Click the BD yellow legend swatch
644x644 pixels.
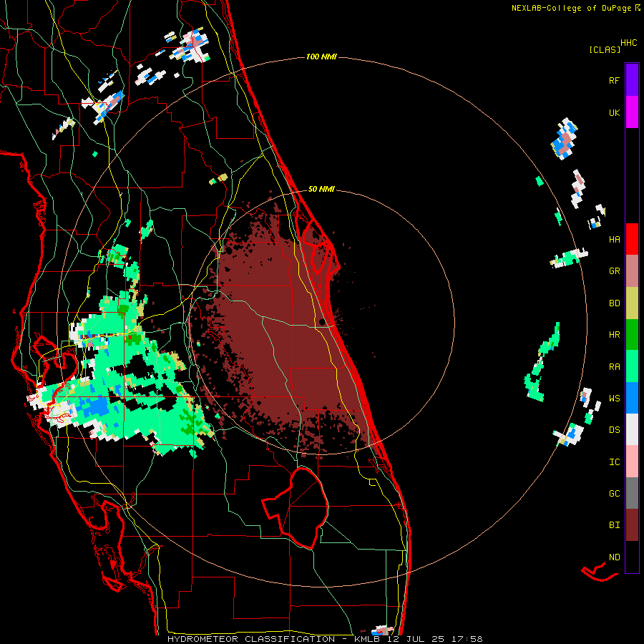pyautogui.click(x=632, y=303)
